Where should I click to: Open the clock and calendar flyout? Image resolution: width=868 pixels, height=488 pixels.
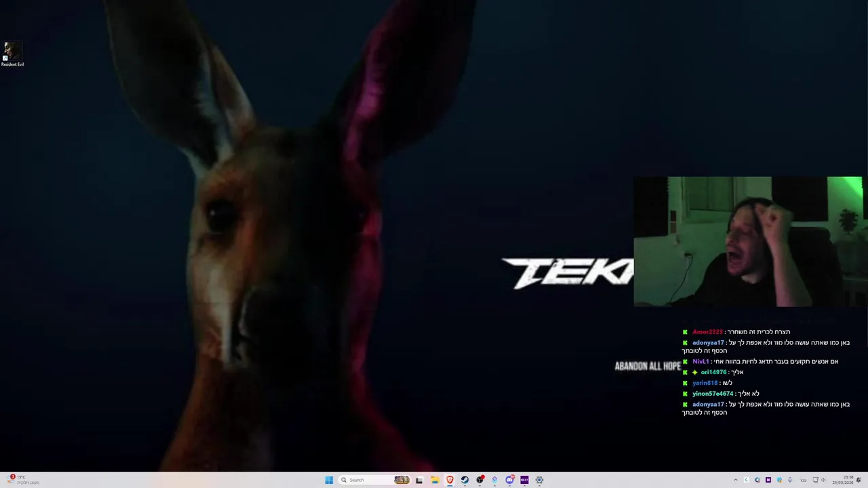click(x=842, y=480)
